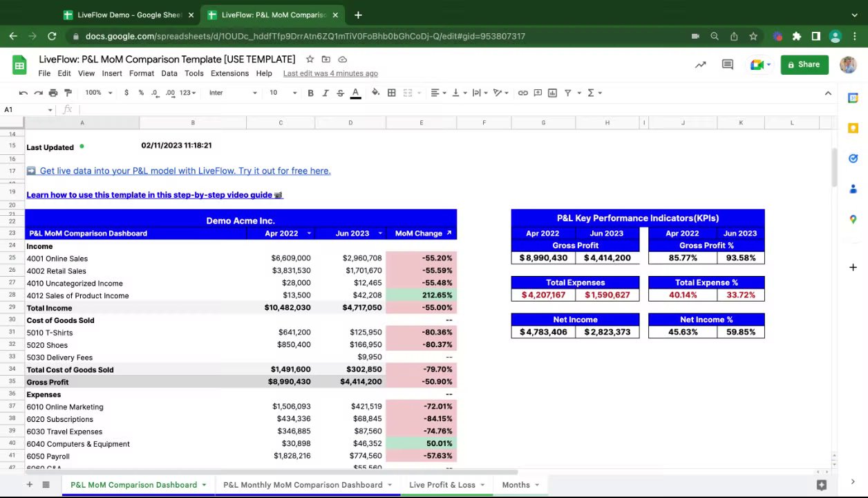Image resolution: width=868 pixels, height=498 pixels.
Task: Undo the last action
Action: (23, 93)
